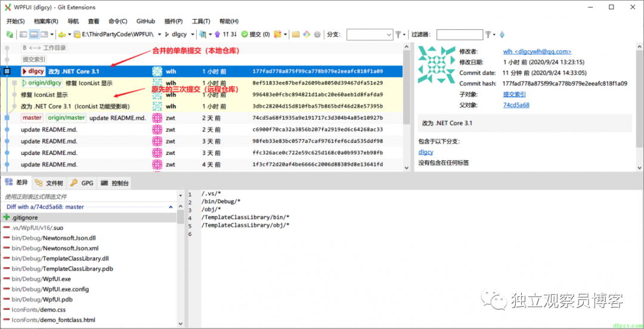Switch to the 控制台 tab

[114, 183]
